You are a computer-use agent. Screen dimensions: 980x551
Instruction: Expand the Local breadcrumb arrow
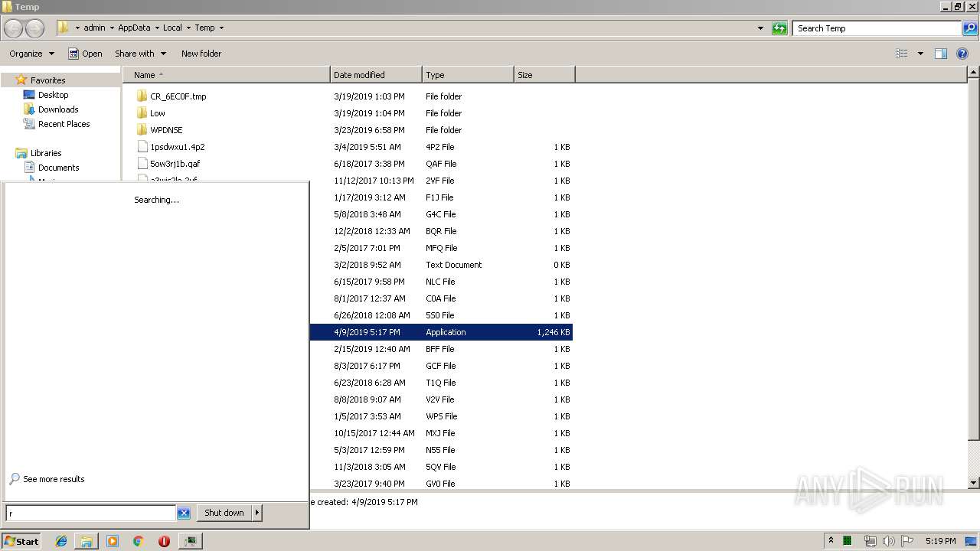(188, 28)
